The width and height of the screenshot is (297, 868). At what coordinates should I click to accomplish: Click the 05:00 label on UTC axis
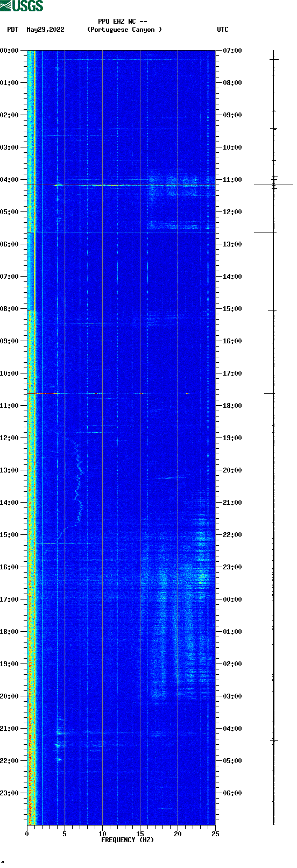click(x=232, y=761)
